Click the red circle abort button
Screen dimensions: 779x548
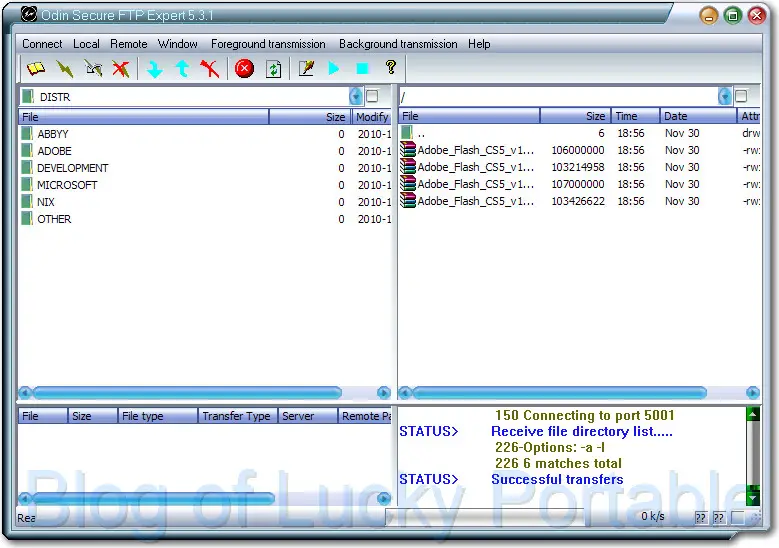(244, 69)
